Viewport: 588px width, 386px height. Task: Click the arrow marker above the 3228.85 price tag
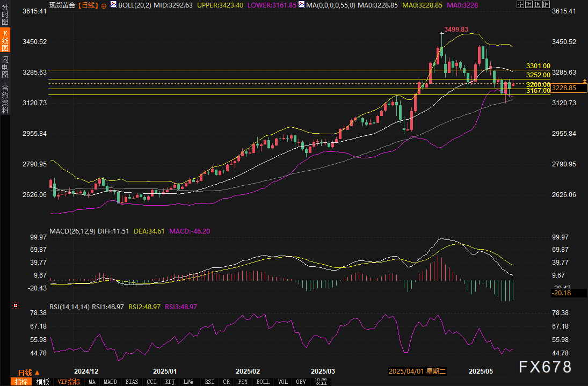point(585,81)
